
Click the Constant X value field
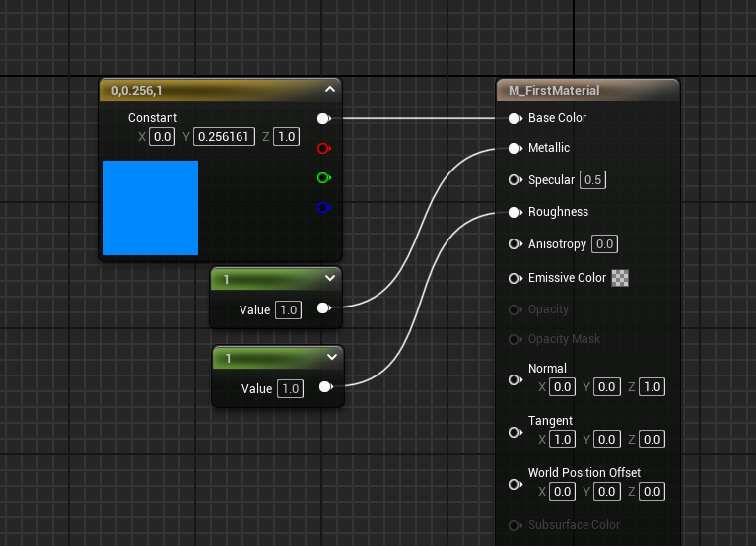coord(162,137)
